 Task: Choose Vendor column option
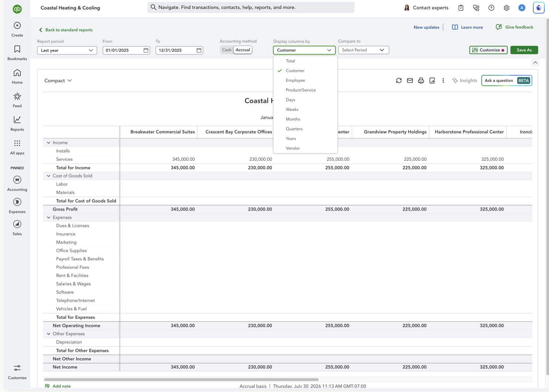click(305, 148)
